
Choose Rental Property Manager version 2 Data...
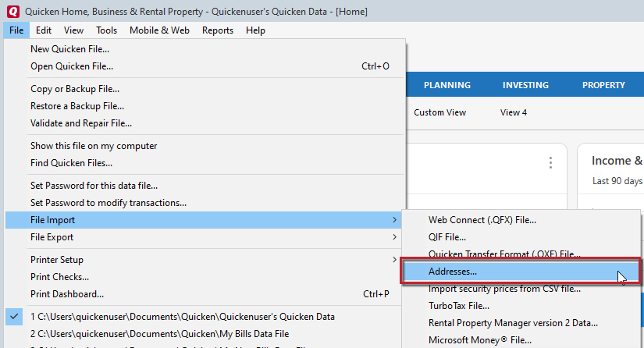pos(521,323)
